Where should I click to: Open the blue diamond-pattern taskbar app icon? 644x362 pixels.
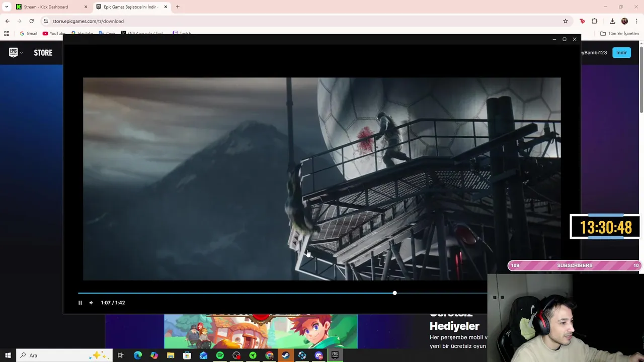[302, 355]
